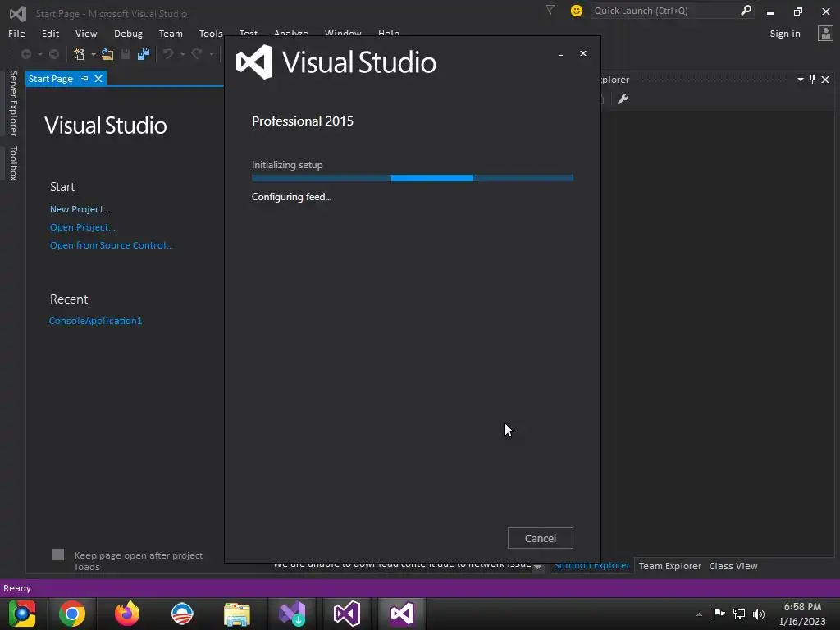
Task: Switch to the Class View tab
Action: 733,566
